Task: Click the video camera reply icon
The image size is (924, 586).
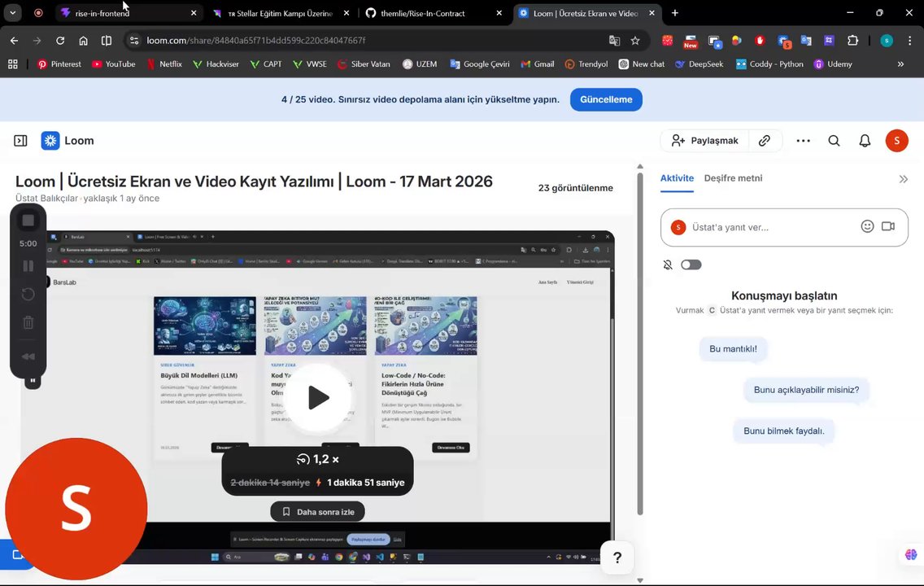Action: click(888, 227)
